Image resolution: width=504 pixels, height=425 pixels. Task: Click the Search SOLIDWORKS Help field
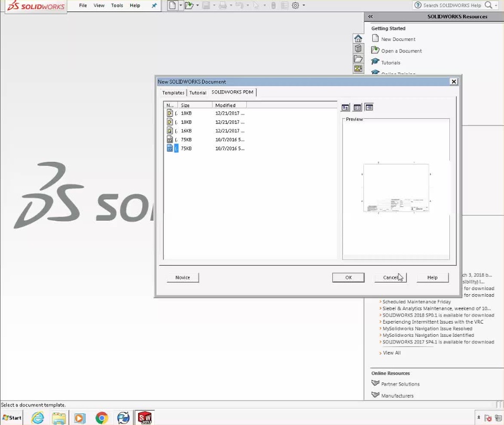452,5
